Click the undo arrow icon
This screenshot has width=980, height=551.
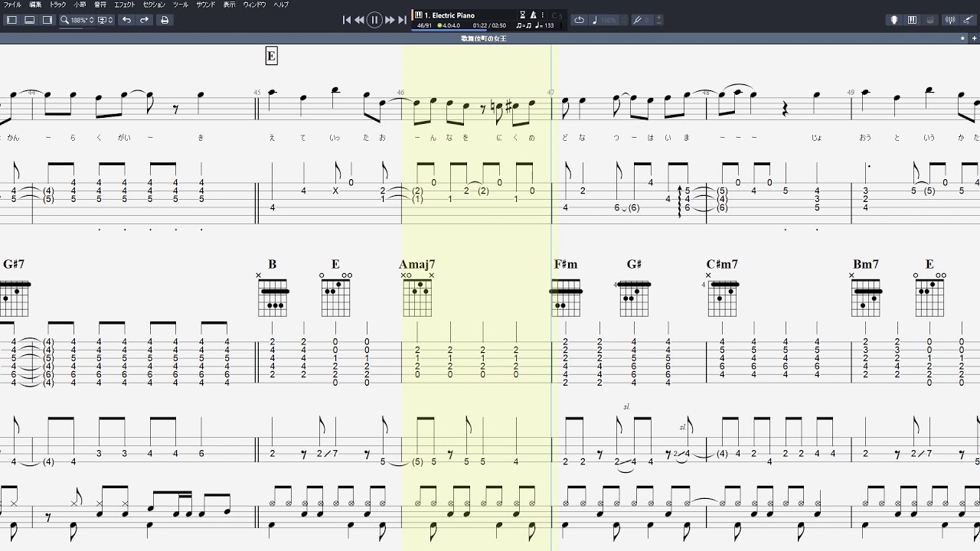click(x=126, y=20)
